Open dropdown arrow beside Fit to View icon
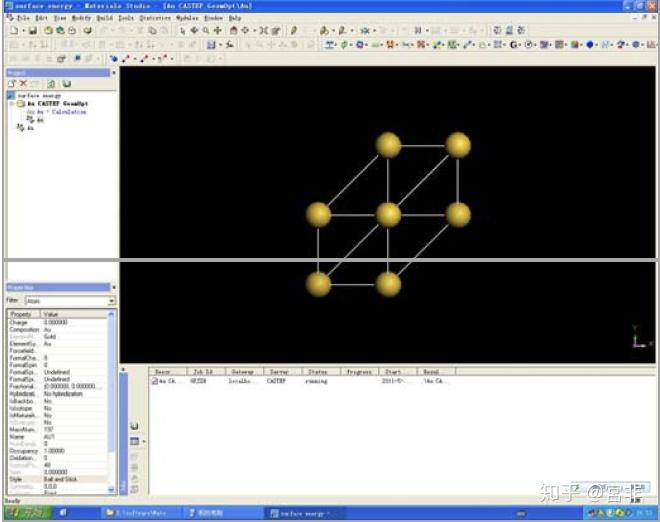The height and width of the screenshot is (522, 660). pyautogui.click(x=254, y=30)
